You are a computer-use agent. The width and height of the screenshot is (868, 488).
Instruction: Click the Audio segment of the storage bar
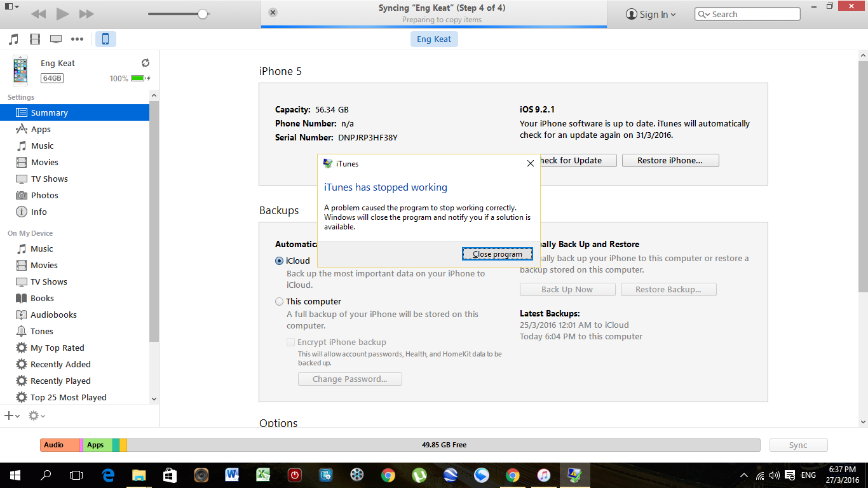(x=60, y=445)
